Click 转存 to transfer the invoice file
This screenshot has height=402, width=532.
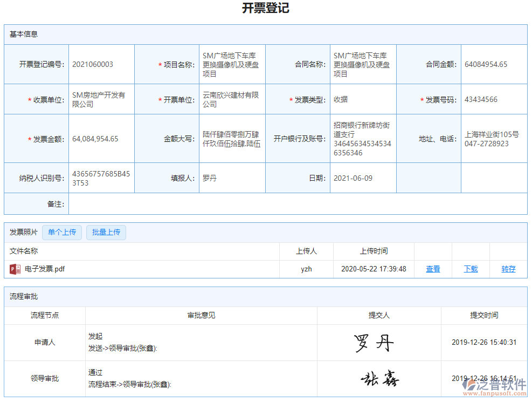pyautogui.click(x=508, y=269)
